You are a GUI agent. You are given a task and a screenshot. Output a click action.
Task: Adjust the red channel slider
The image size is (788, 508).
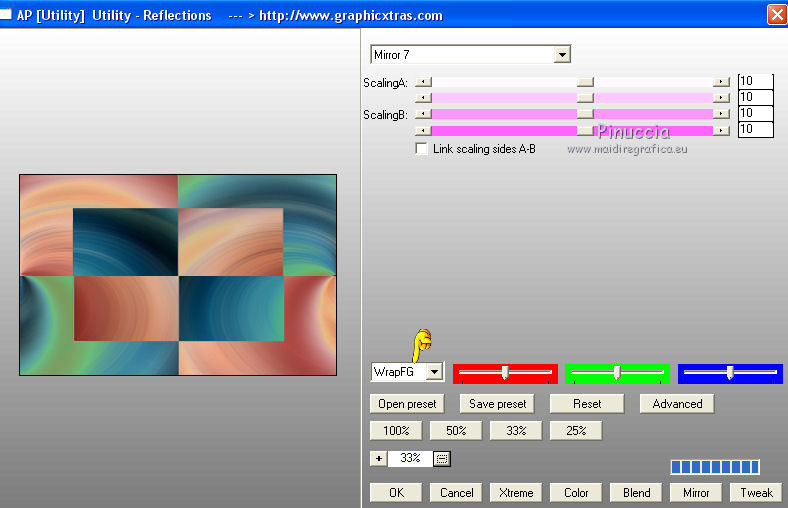(x=505, y=373)
